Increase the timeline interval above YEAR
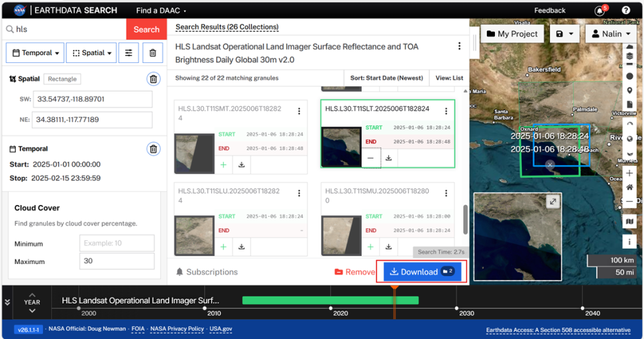This screenshot has width=644, height=339. click(32, 295)
